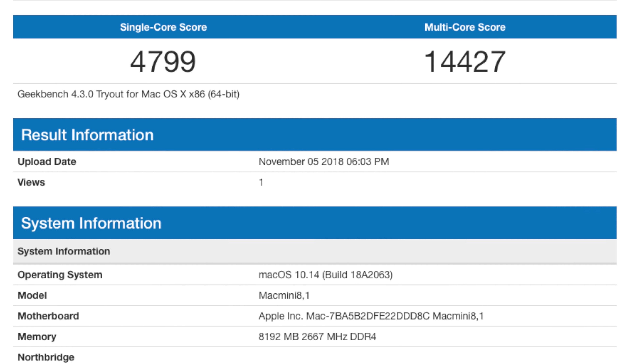Click the Operating System label
This screenshot has width=631, height=364.
pos(60,275)
